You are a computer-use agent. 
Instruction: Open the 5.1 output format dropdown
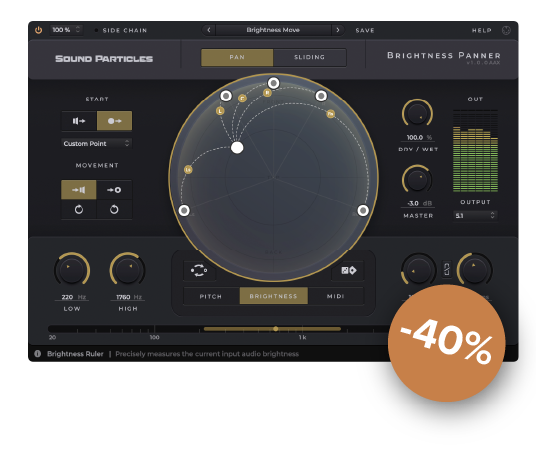coord(475,215)
